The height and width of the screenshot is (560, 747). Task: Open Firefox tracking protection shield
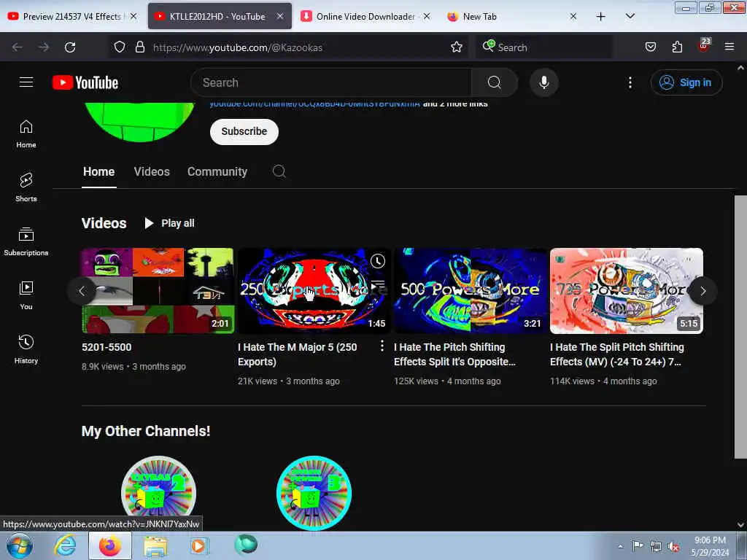(x=120, y=47)
